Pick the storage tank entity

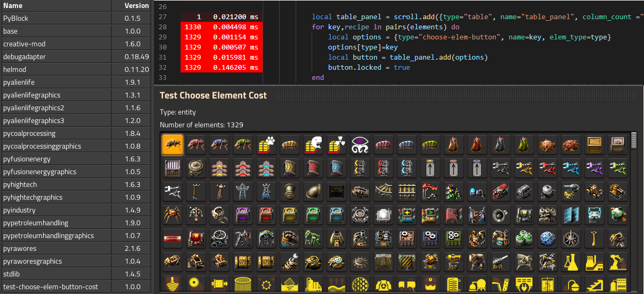(195, 167)
